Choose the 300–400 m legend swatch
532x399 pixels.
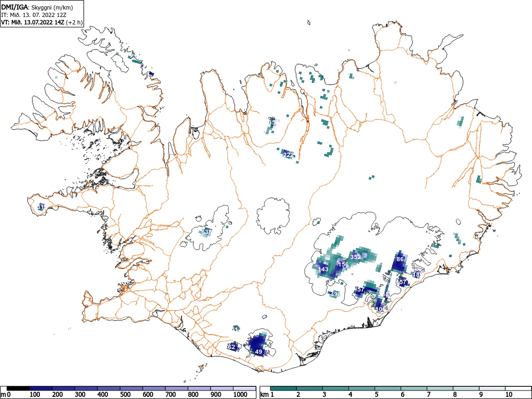tap(86, 388)
